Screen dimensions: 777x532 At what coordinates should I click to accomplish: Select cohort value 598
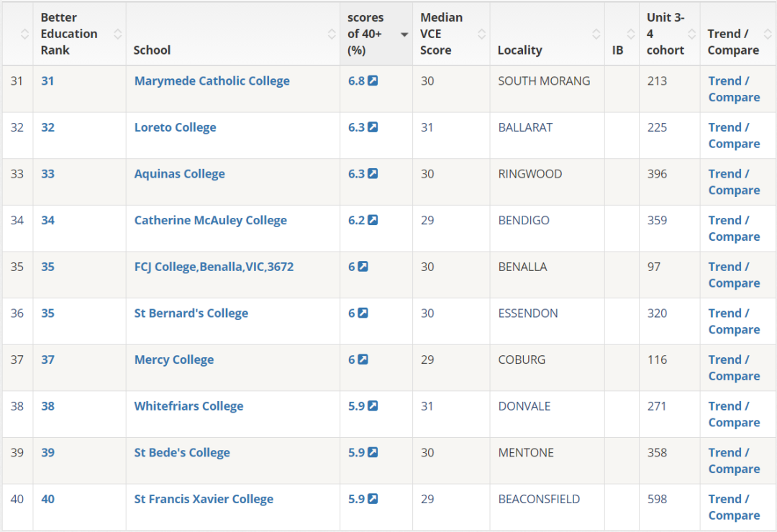click(657, 499)
